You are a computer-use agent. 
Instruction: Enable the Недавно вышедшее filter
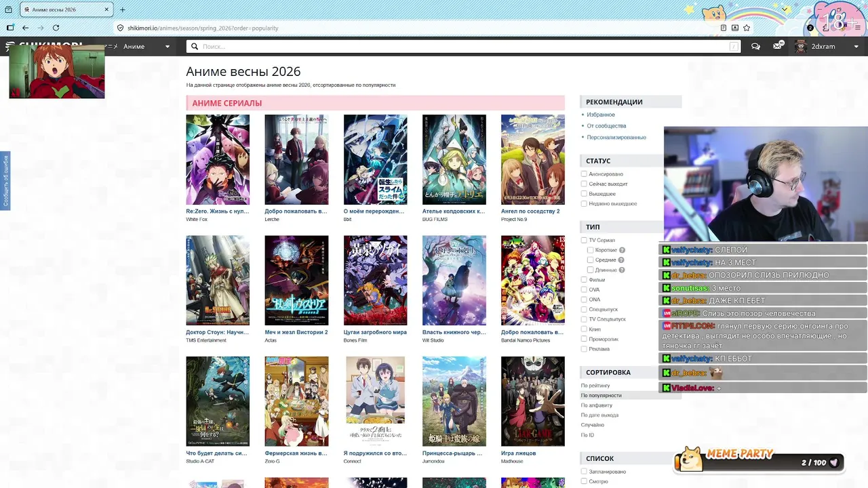pos(584,203)
